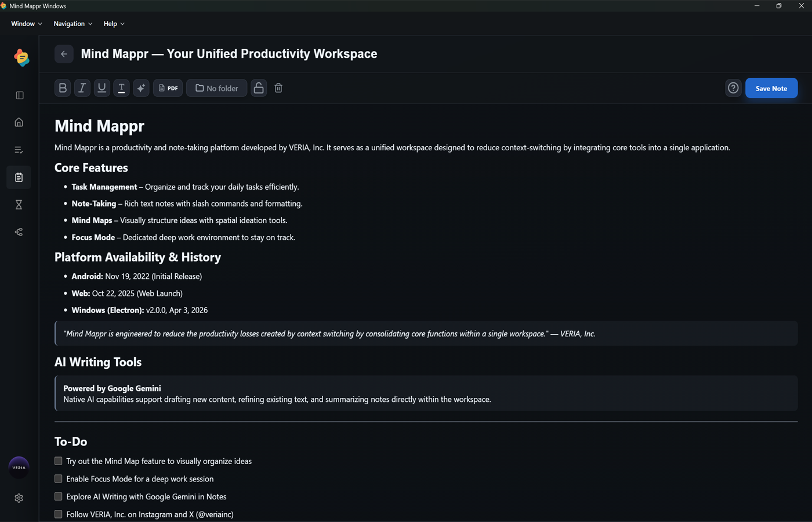This screenshot has height=522, width=812.
Task: Click 'Platform Availability & History' heading
Action: (137, 257)
